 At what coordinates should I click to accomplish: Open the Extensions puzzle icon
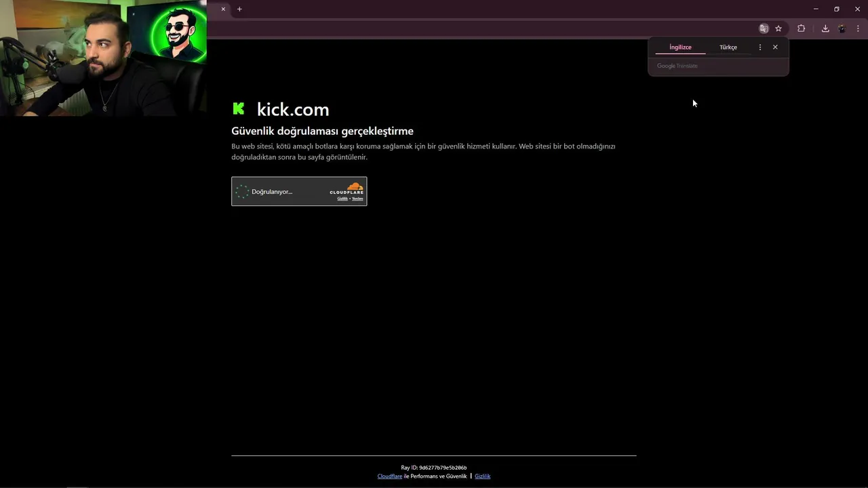click(x=802, y=28)
